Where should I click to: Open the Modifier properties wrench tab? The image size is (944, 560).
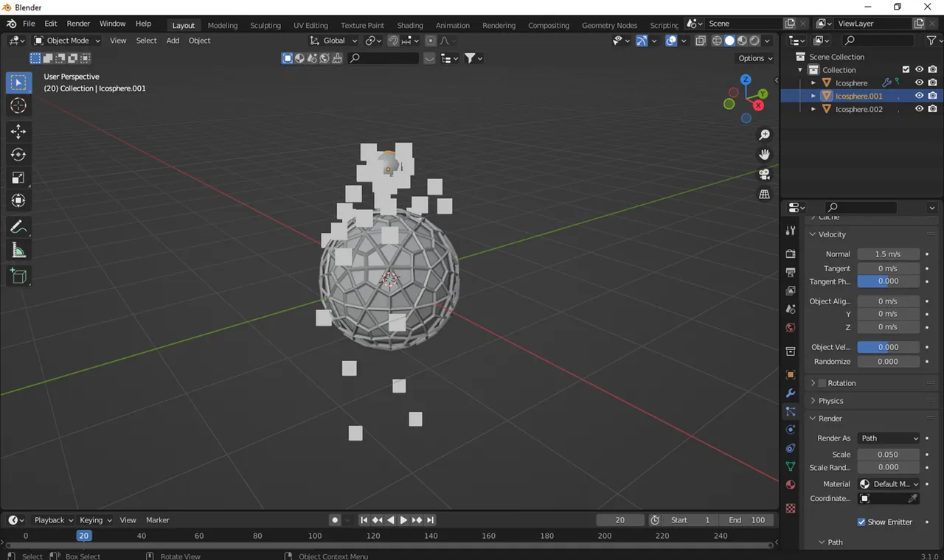pos(791,393)
